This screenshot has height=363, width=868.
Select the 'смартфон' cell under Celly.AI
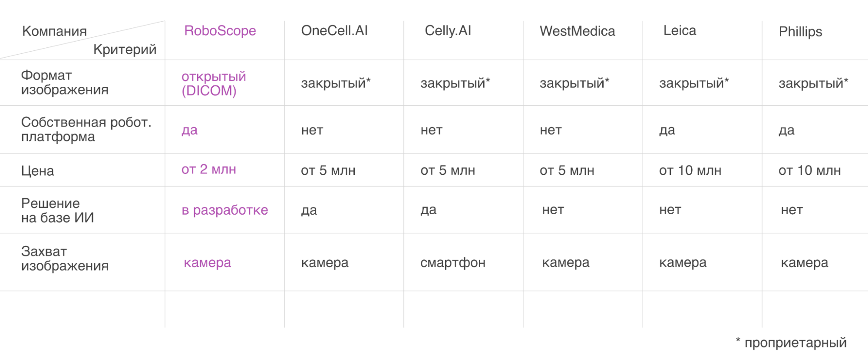pos(452,262)
